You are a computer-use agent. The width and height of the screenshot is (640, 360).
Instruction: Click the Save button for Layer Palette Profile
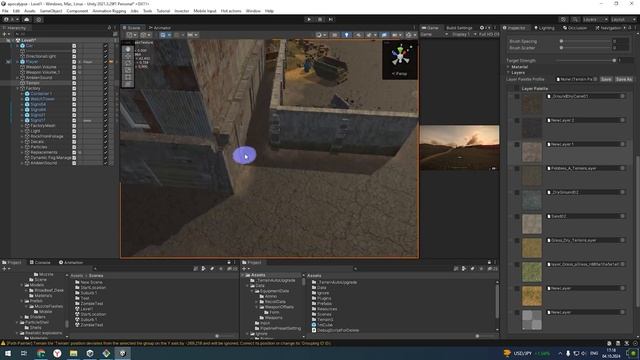pos(606,79)
